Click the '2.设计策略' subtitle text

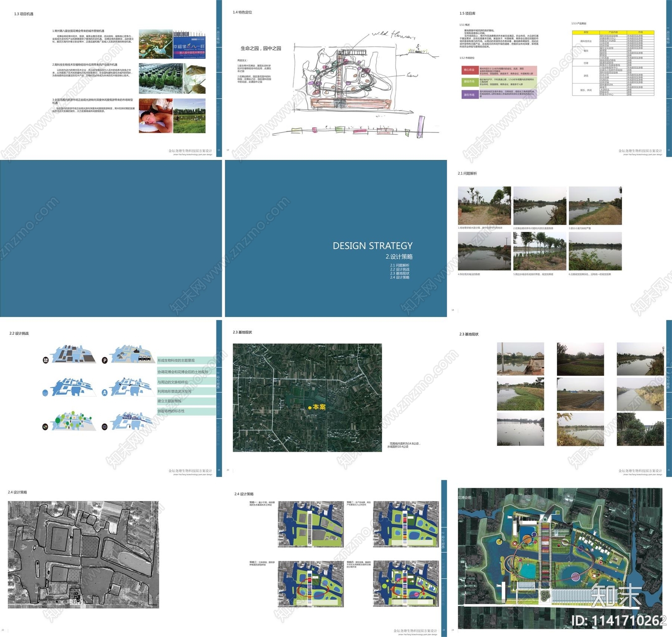click(x=399, y=257)
